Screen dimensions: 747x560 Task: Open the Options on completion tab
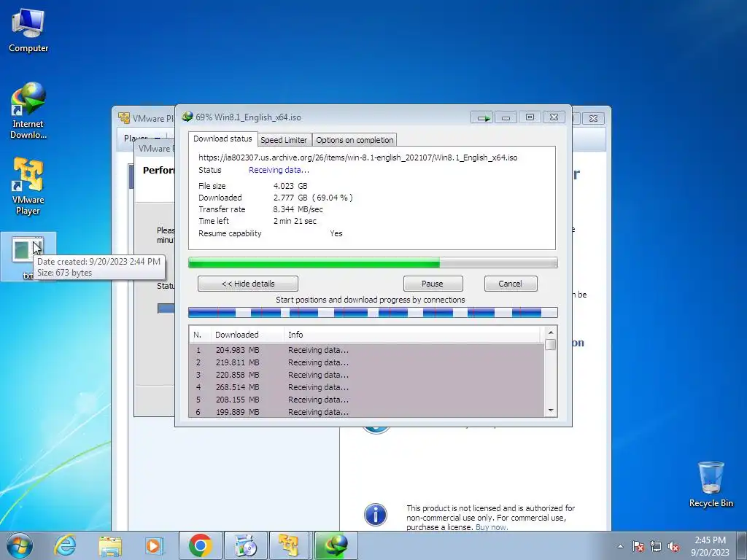pos(355,140)
